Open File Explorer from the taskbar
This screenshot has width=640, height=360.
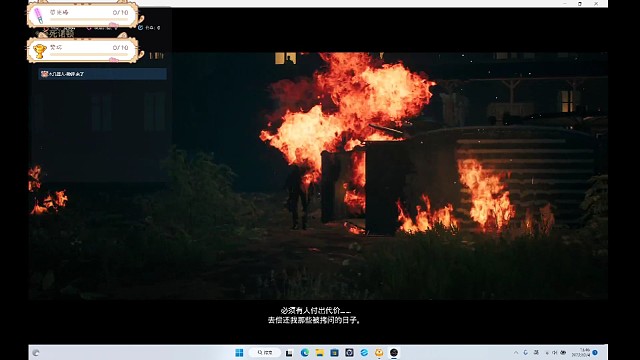click(319, 353)
